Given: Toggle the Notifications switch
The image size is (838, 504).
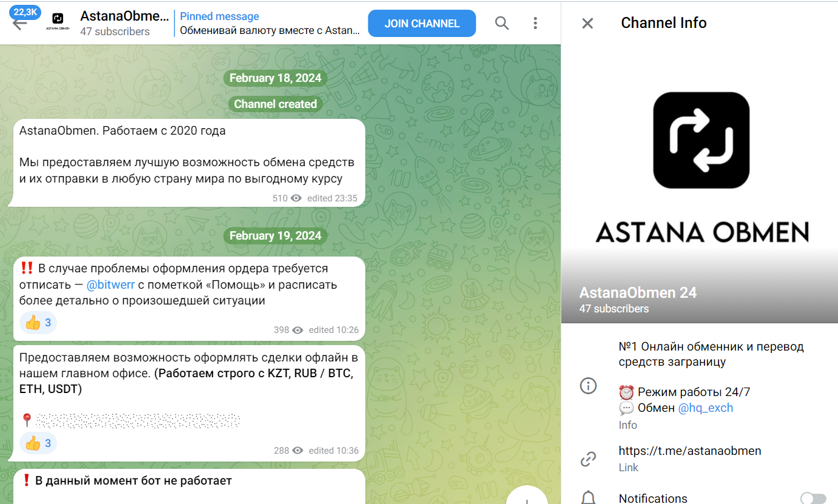Looking at the screenshot, I should pos(813,499).
